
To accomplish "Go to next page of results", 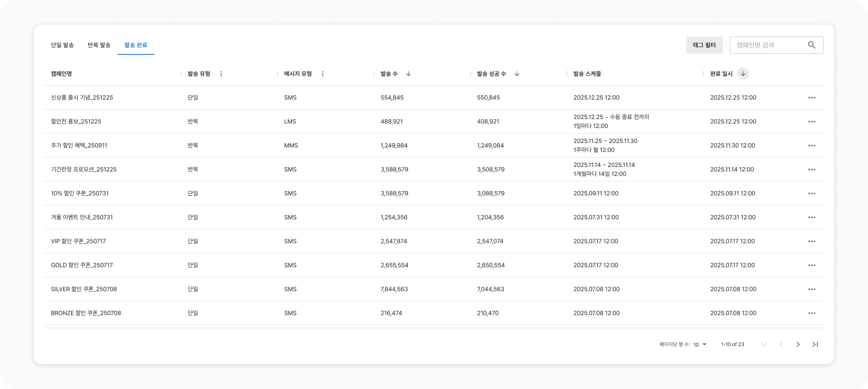I will click(798, 344).
